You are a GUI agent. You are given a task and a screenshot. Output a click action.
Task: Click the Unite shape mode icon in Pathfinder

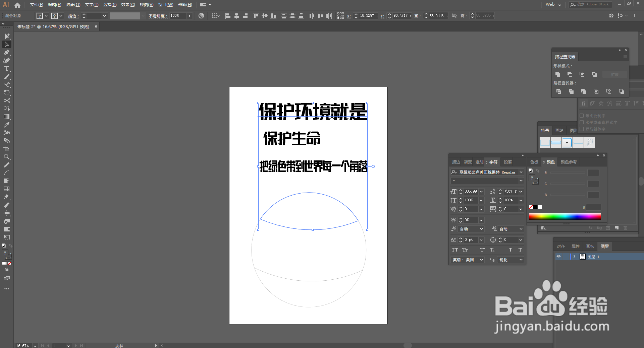click(x=558, y=74)
